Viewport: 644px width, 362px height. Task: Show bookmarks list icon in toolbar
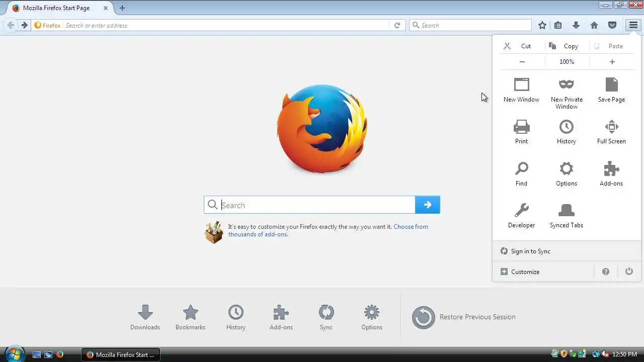click(x=558, y=25)
